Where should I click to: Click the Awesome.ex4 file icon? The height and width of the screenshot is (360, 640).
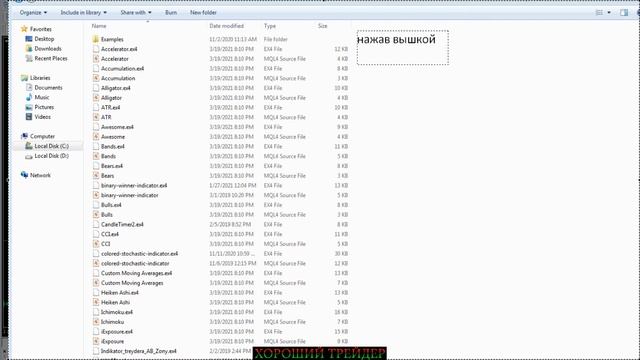click(96, 127)
